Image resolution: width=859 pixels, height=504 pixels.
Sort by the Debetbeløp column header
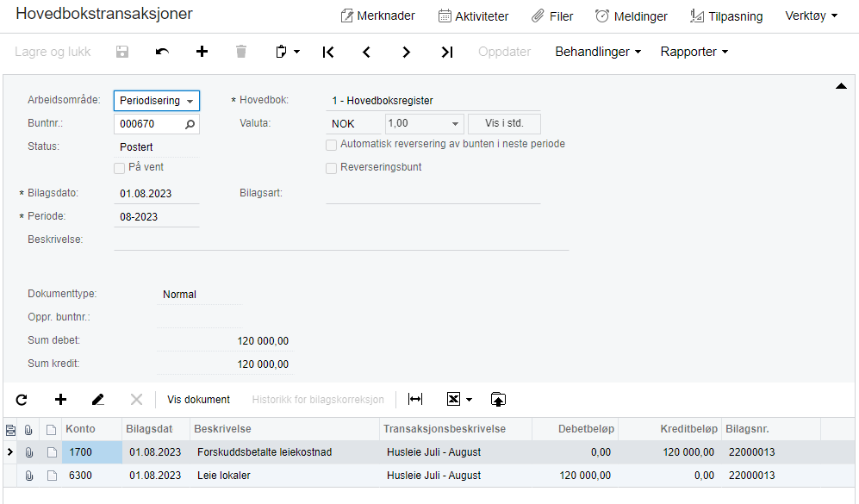coord(576,429)
